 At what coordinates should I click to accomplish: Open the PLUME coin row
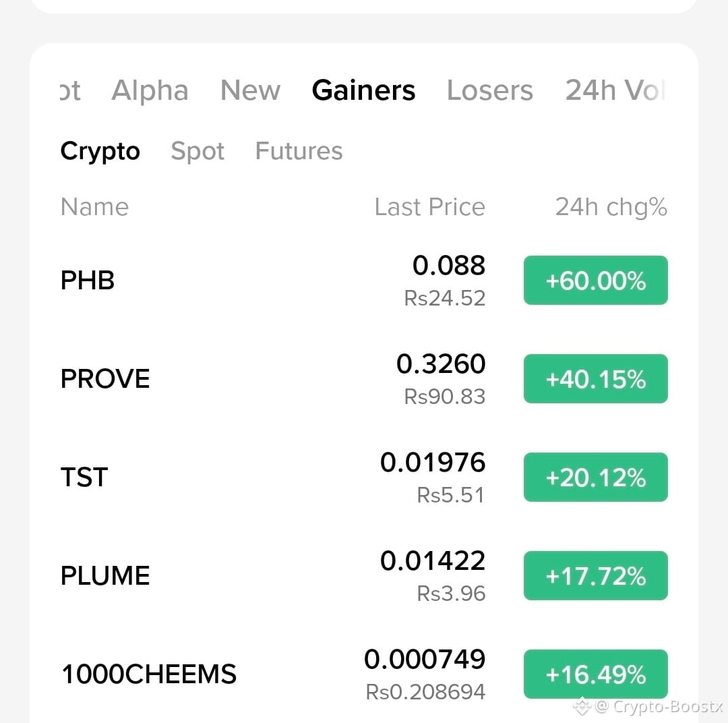(364, 576)
